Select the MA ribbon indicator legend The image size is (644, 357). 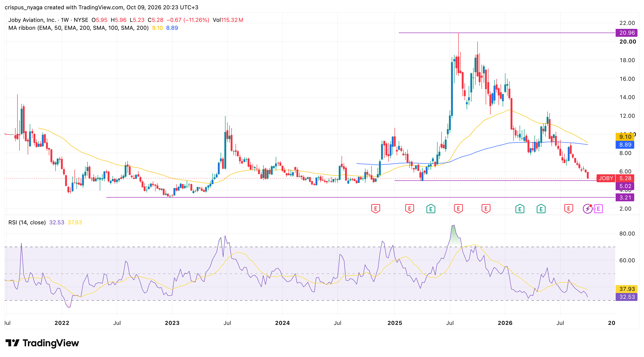click(x=78, y=28)
